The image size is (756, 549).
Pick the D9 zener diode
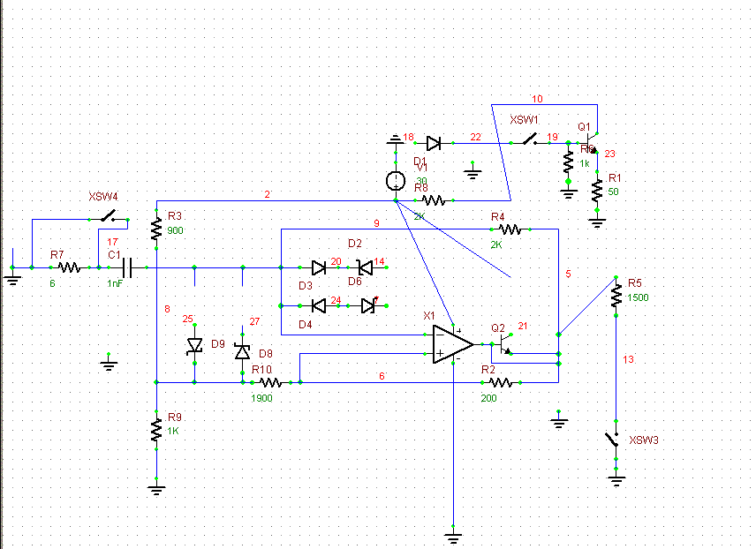click(194, 348)
